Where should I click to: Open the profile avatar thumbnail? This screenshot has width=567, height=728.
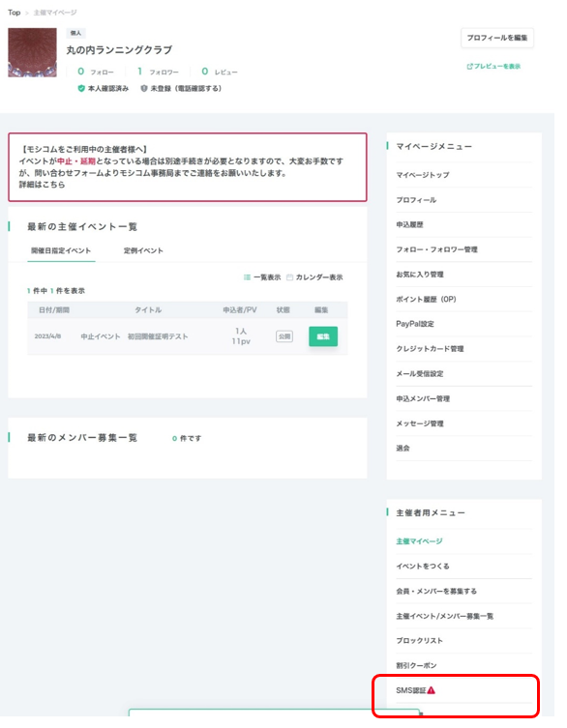click(x=32, y=52)
